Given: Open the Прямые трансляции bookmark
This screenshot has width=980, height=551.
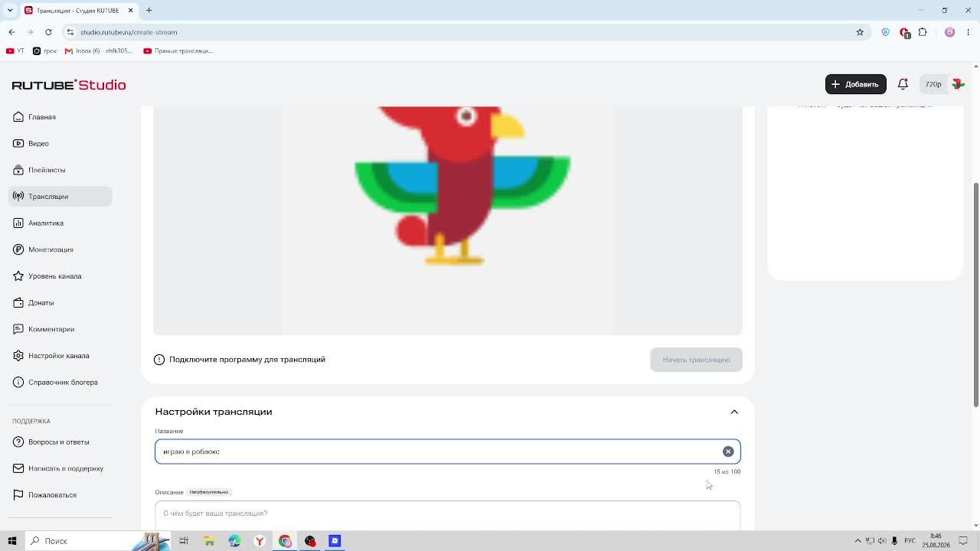Looking at the screenshot, I should pos(178,51).
